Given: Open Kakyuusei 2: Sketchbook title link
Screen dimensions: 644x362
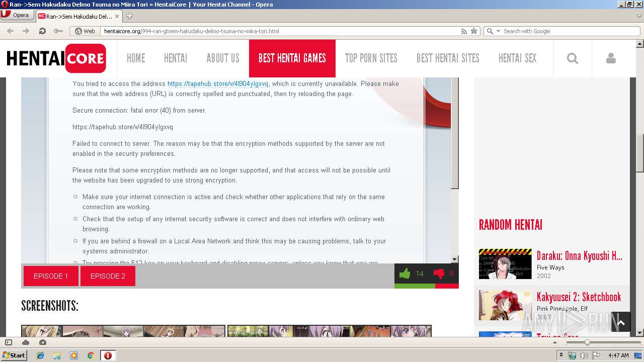Looking at the screenshot, I should click(x=579, y=297).
